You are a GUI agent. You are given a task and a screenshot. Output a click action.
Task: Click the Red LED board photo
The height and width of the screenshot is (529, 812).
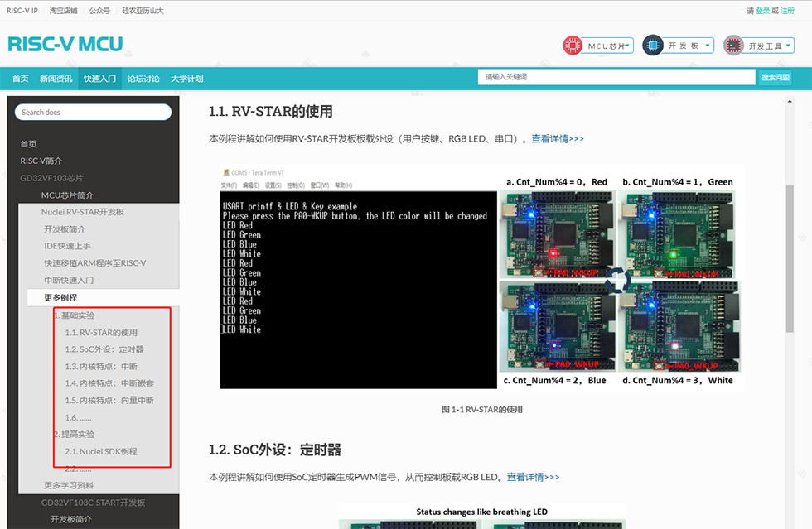click(x=557, y=234)
